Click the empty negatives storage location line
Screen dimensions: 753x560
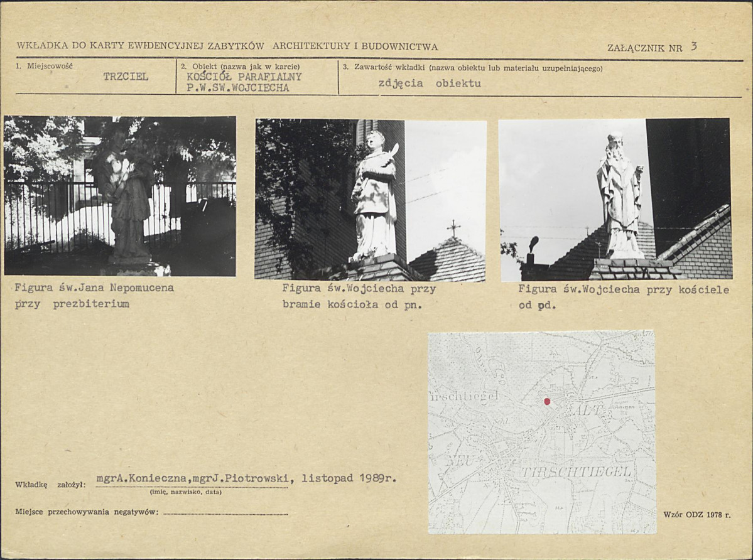(x=225, y=512)
